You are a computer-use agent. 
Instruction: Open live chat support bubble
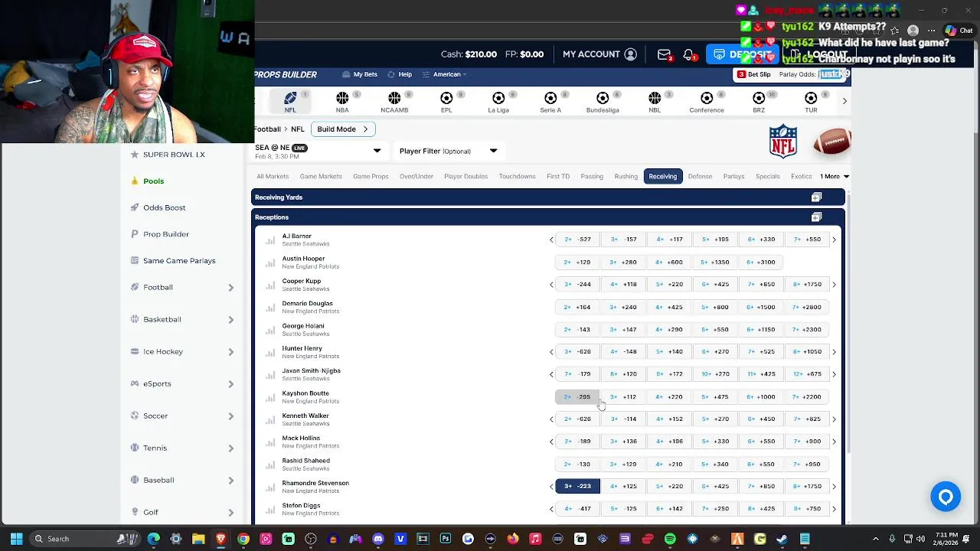(x=946, y=497)
